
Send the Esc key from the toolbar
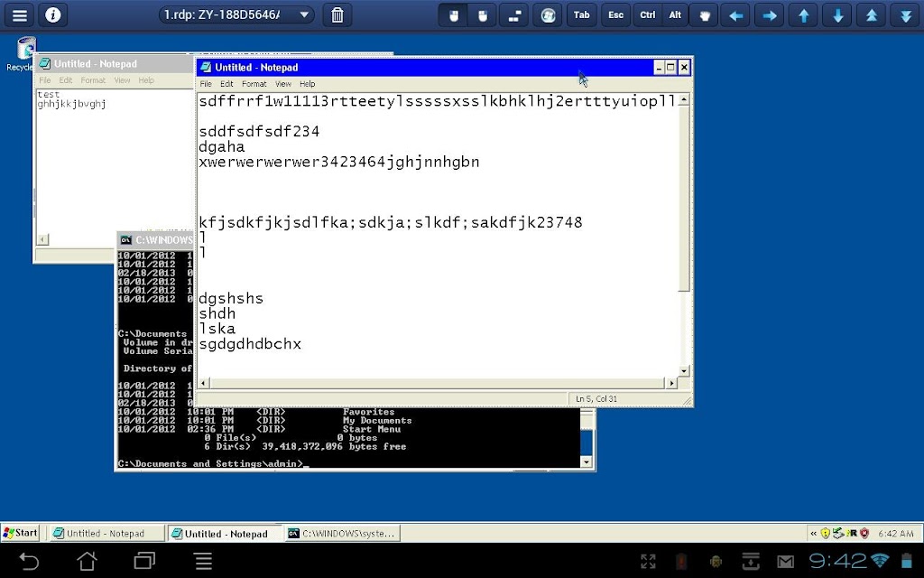tap(615, 15)
